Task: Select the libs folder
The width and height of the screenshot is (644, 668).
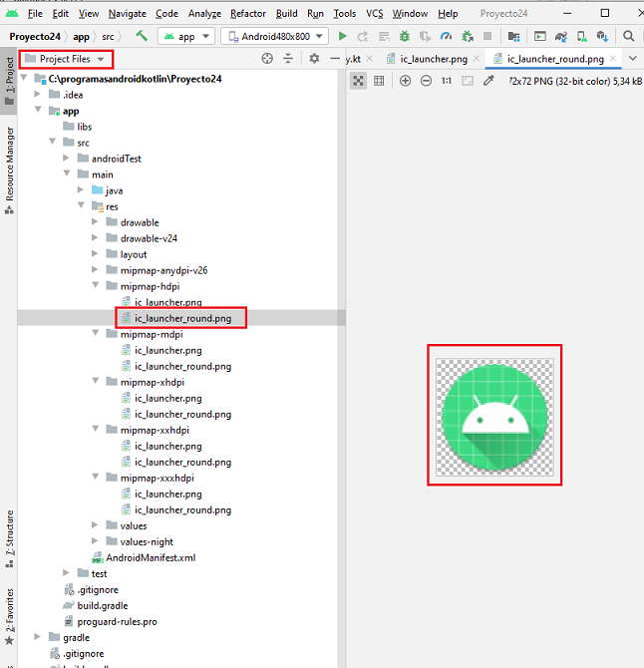Action: [x=85, y=127]
